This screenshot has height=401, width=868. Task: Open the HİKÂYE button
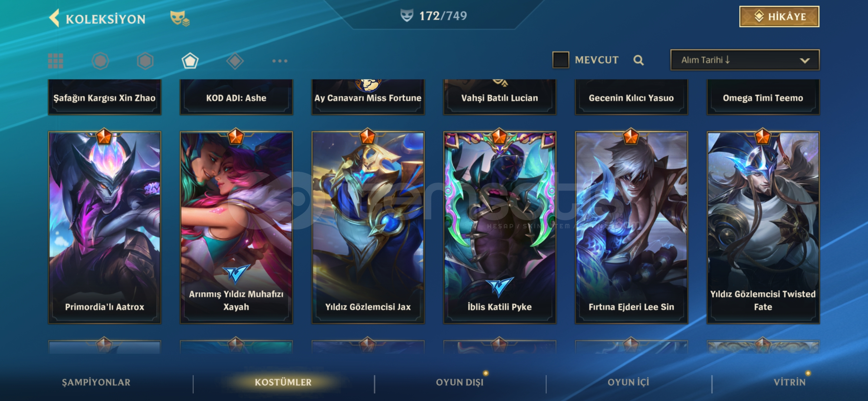point(779,16)
